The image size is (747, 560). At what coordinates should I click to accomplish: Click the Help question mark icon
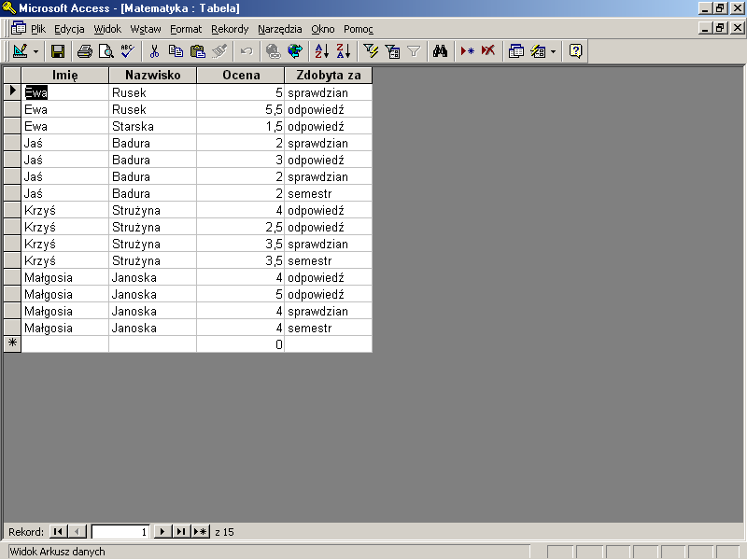[575, 51]
